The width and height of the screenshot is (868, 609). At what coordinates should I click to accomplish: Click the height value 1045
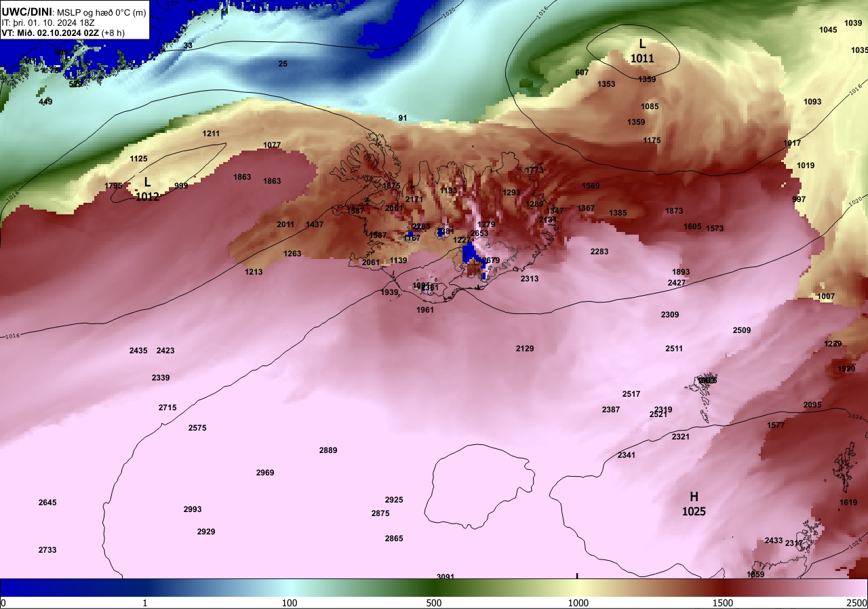(x=828, y=30)
